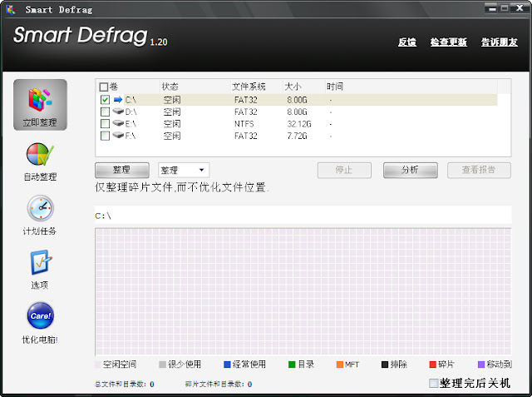Screen dimensions: 532x397
Task: Sort by the 时间 column header
Action: (335, 87)
